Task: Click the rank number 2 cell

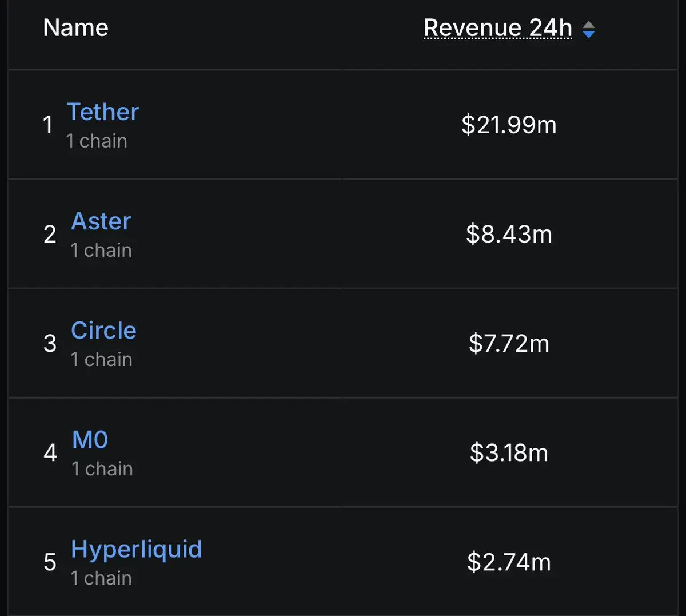Action: (x=50, y=234)
